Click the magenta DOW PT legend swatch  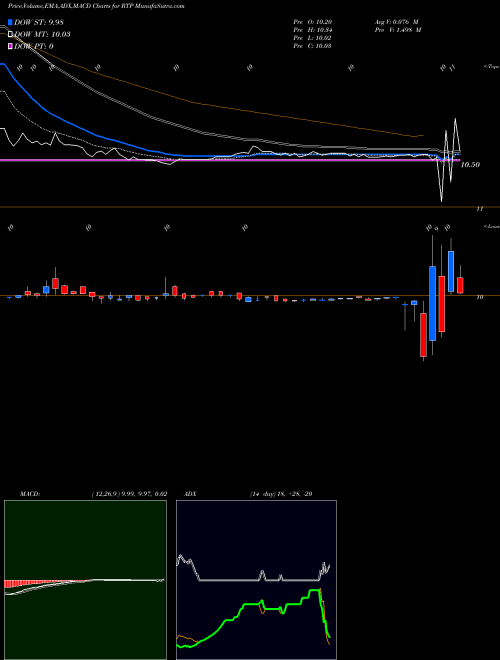pyautogui.click(x=11, y=46)
